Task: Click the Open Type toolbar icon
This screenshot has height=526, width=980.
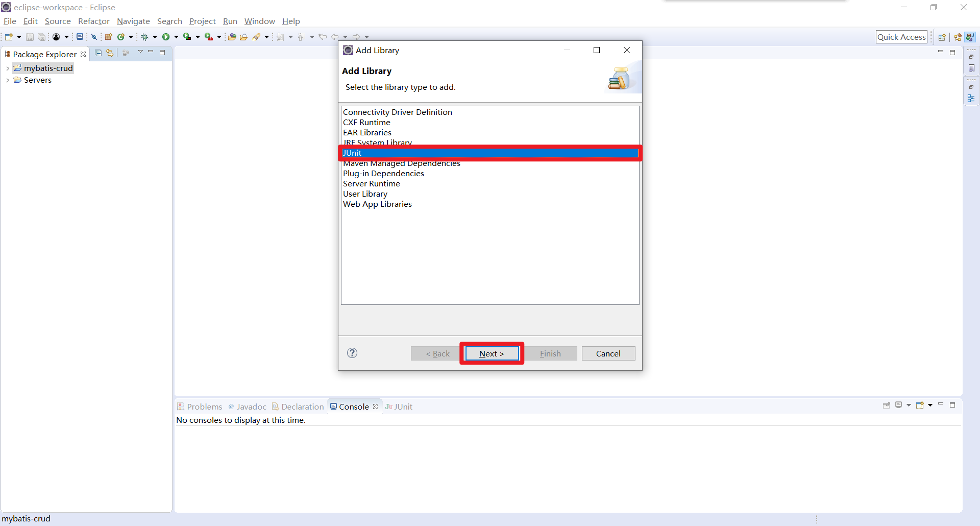Action: tap(232, 37)
